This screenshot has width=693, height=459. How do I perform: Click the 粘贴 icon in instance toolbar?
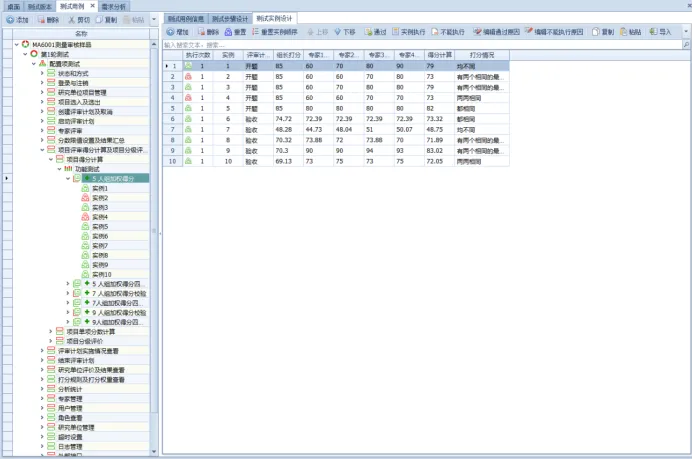coord(624,32)
